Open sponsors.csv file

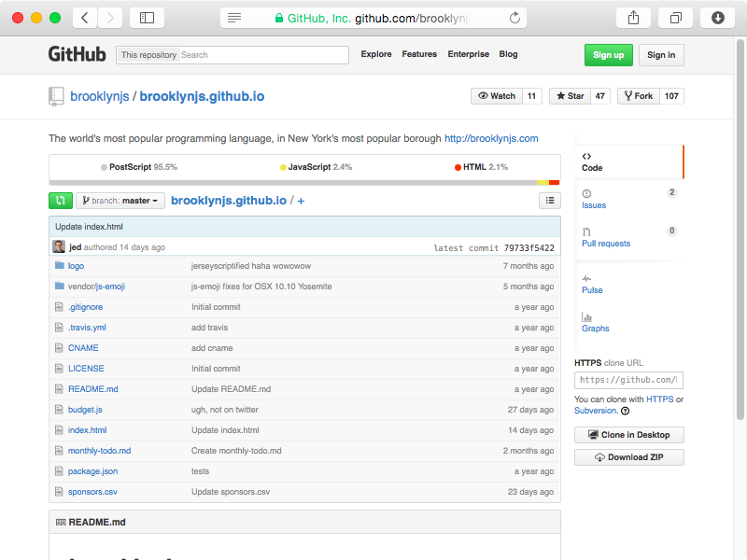pyautogui.click(x=92, y=492)
